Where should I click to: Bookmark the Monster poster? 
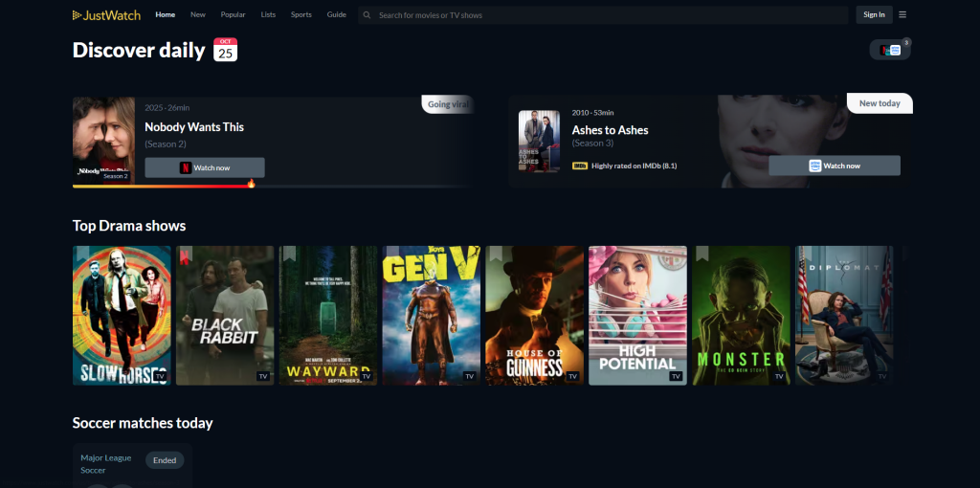[x=702, y=254]
